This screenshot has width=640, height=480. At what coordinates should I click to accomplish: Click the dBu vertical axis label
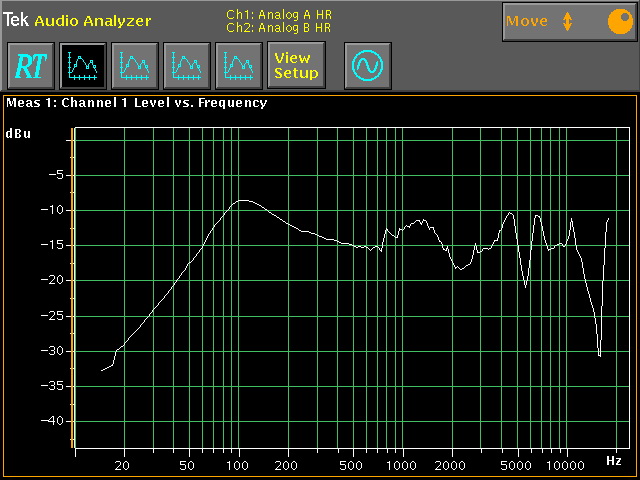coord(18,133)
